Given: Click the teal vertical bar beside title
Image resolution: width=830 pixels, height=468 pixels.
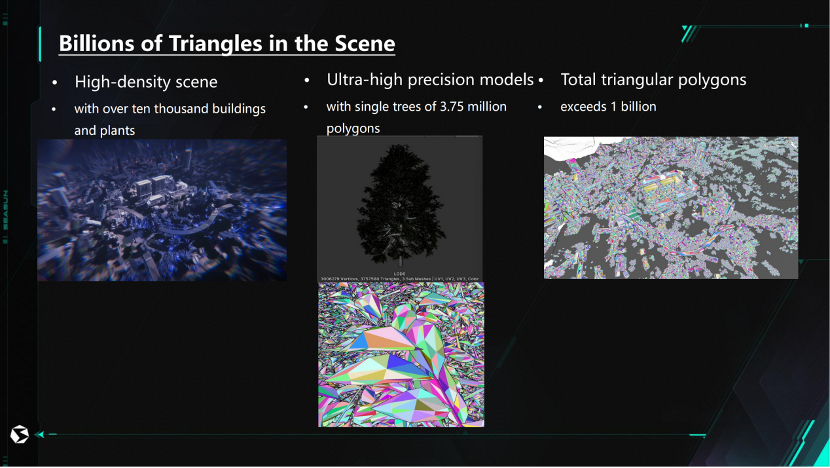Looking at the screenshot, I should (x=40, y=43).
